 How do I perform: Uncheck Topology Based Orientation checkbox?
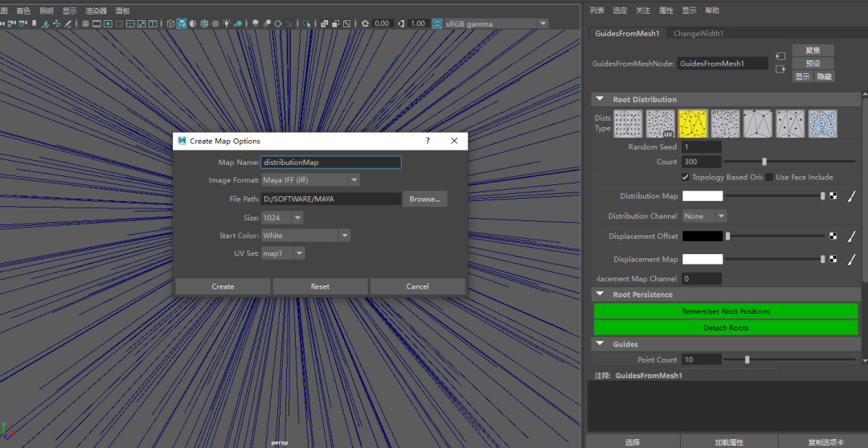[x=686, y=177]
